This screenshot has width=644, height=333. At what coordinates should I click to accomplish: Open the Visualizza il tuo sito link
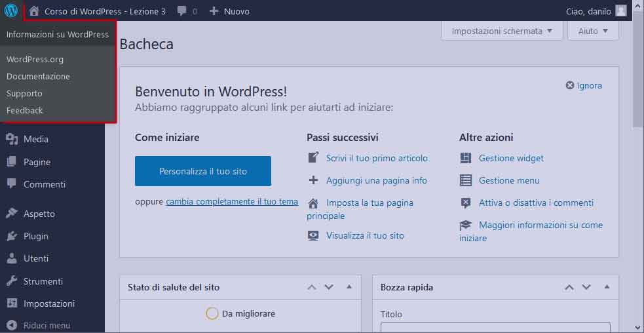365,235
